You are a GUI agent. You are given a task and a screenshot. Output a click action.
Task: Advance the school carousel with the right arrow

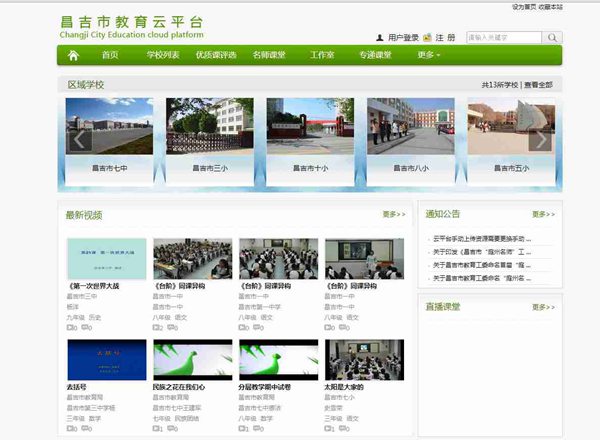pos(540,140)
